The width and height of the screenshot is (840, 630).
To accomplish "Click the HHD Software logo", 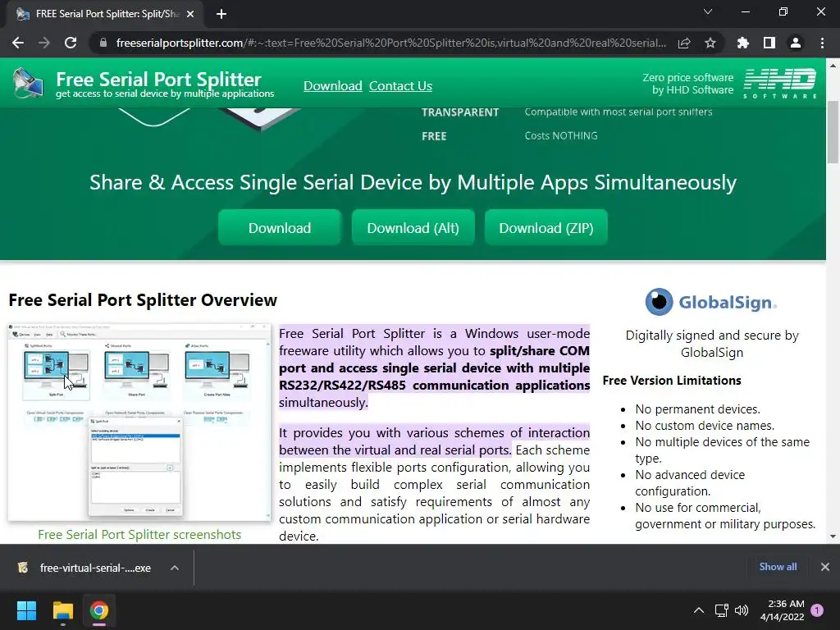I will coord(779,83).
